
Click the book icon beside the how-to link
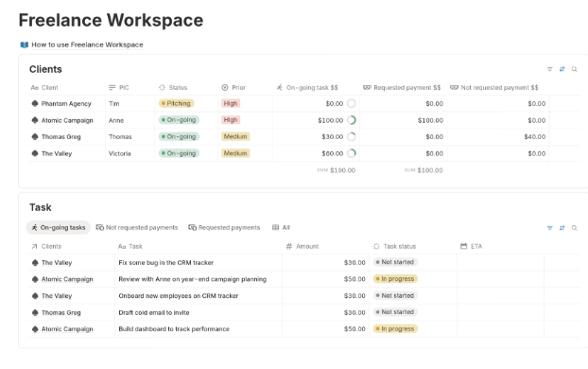click(25, 45)
